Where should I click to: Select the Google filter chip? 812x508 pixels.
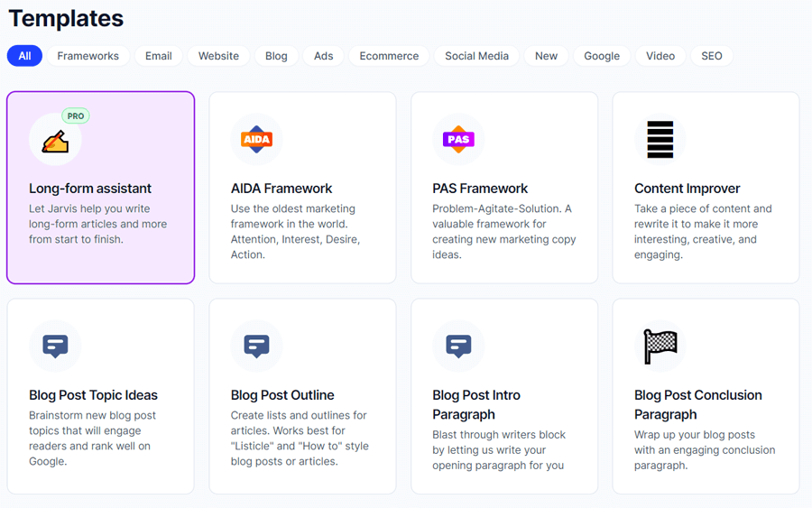coord(602,56)
